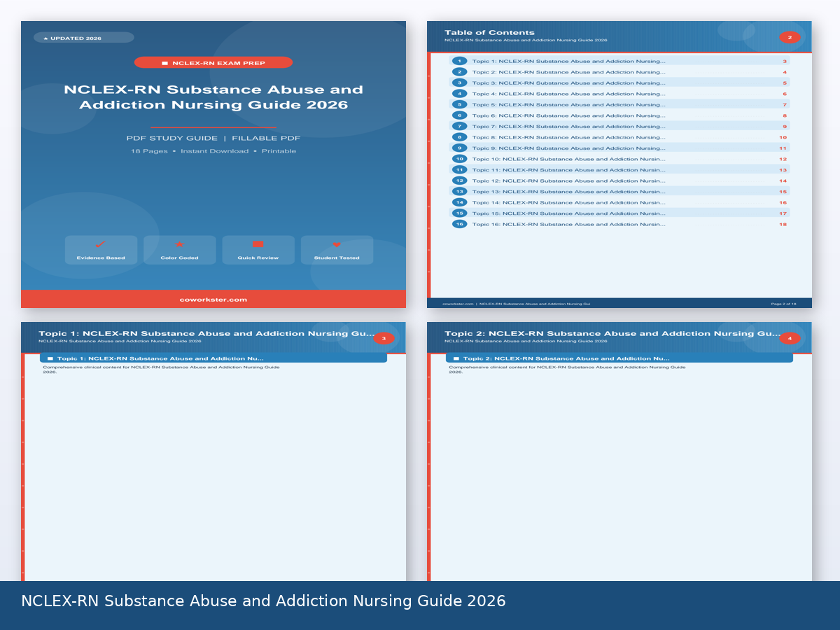
Task: Click the Page 2 of 18 footer label
Action: [784, 304]
